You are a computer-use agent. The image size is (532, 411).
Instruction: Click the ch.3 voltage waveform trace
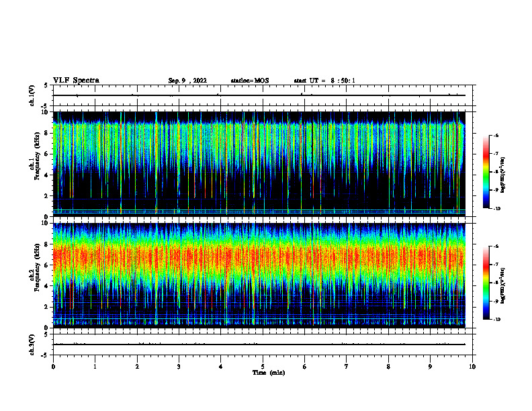[x=259, y=345]
